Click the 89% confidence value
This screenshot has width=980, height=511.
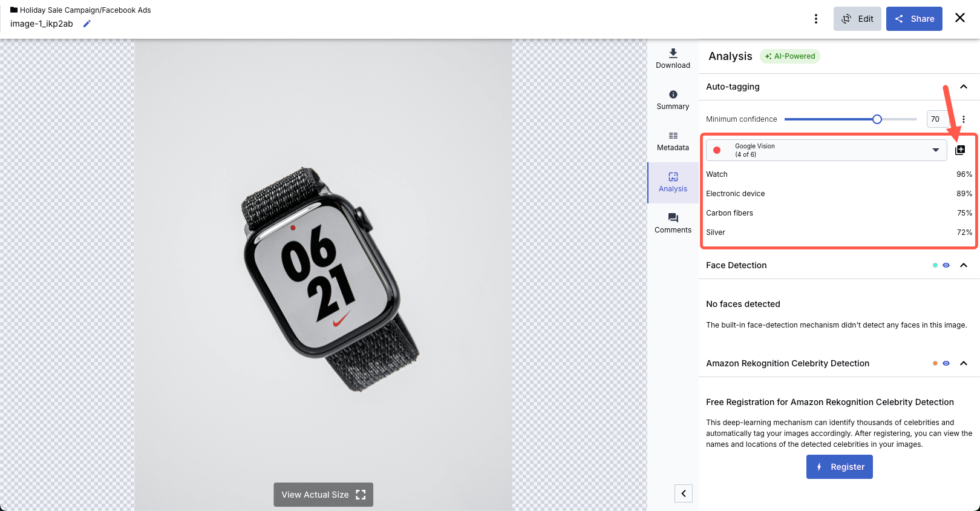(x=964, y=194)
